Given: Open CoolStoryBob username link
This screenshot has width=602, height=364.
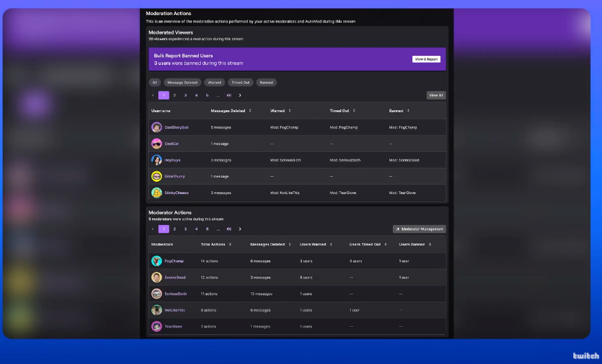Looking at the screenshot, I should coord(177,127).
